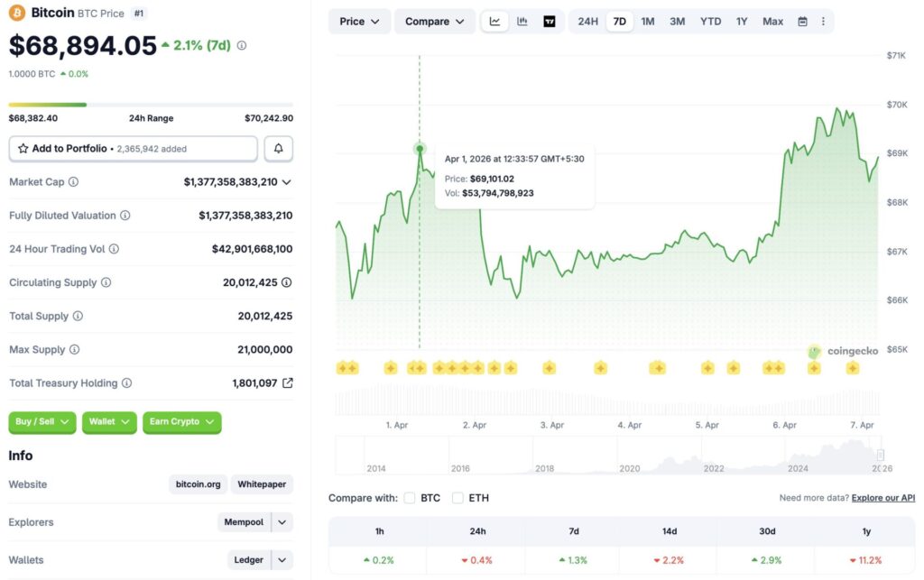Open the TradingView chart icon

coord(550,21)
